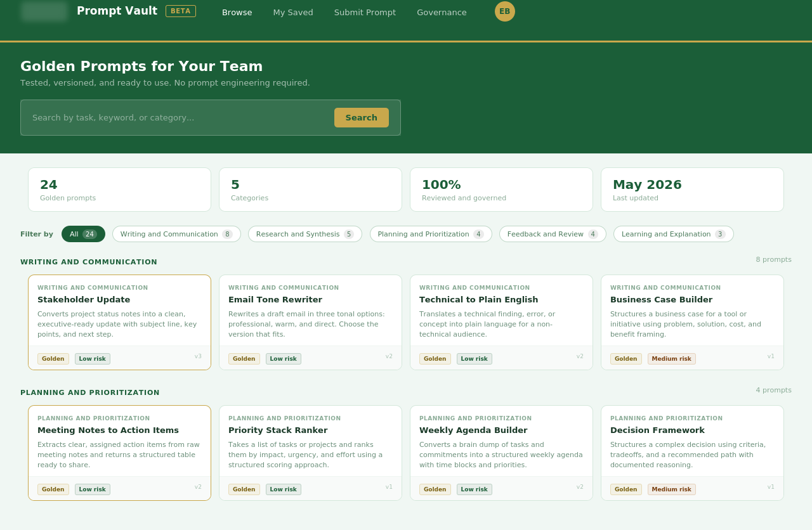
Task: Click Medium risk tag on Decision Framework
Action: [x=672, y=489]
